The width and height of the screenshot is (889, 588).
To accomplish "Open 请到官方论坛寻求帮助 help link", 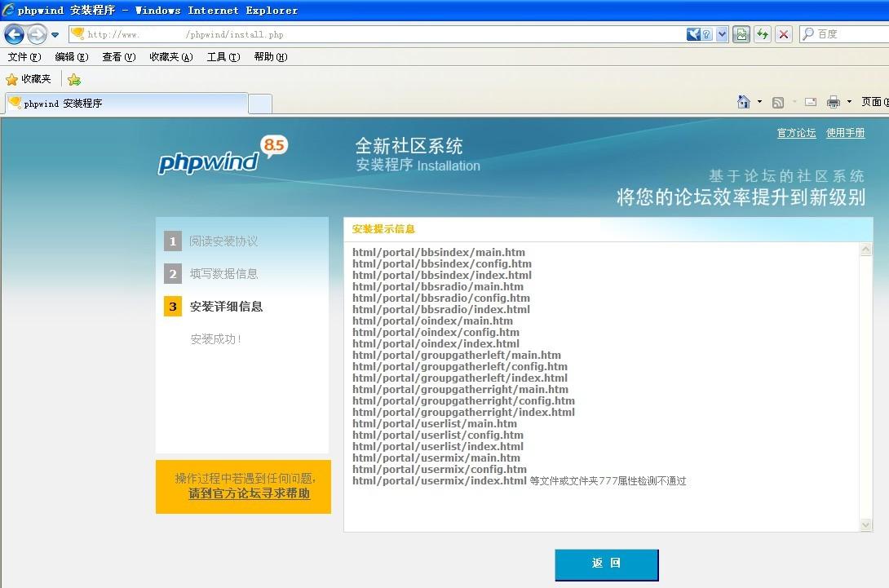I will click(249, 493).
